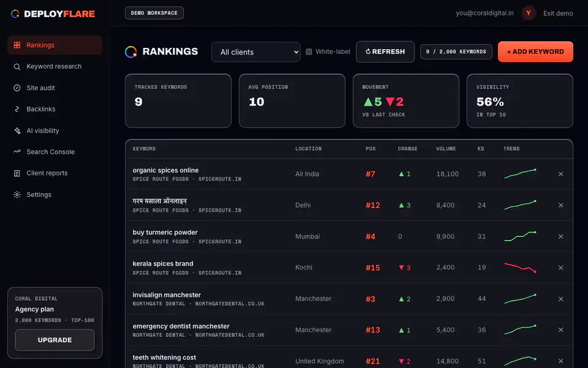This screenshot has height=368, width=588.
Task: Click the Client reports document icon
Action: 17,173
